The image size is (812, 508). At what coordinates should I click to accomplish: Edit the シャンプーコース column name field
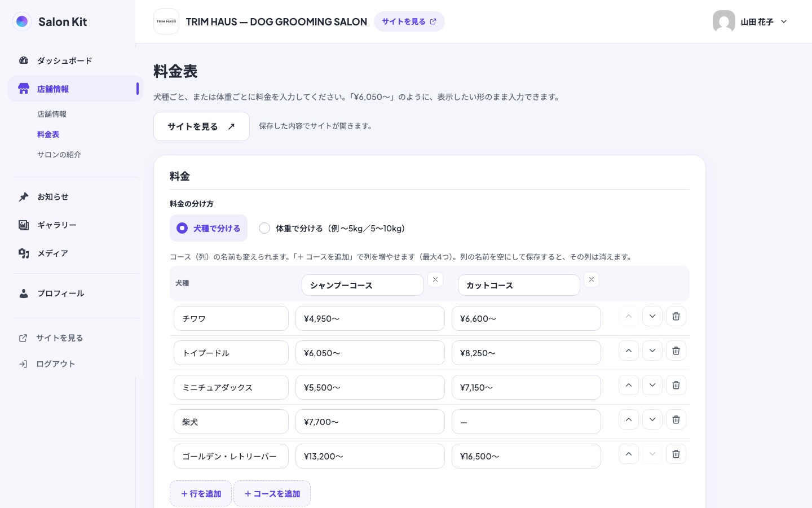(363, 285)
